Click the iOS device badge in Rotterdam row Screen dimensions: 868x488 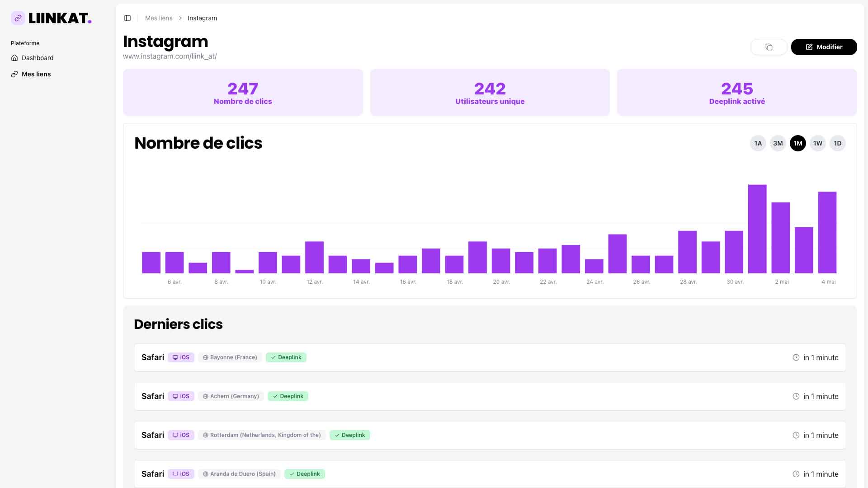(x=181, y=435)
